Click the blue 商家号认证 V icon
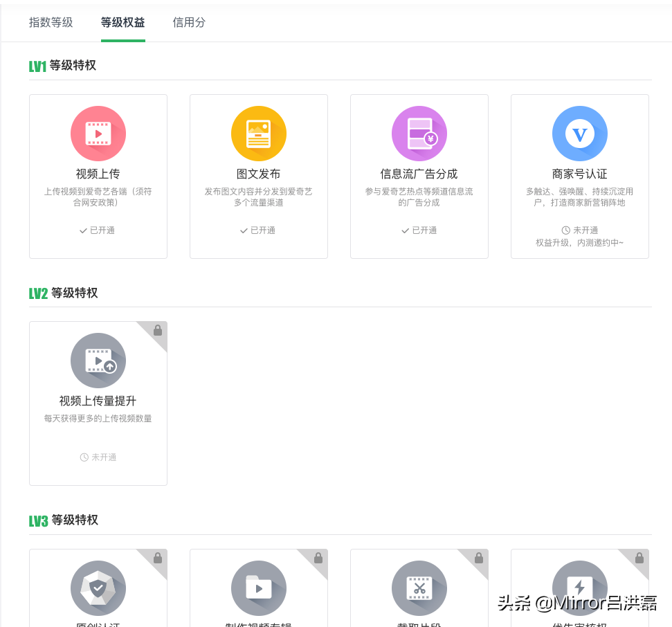This screenshot has width=672, height=627. click(x=580, y=134)
